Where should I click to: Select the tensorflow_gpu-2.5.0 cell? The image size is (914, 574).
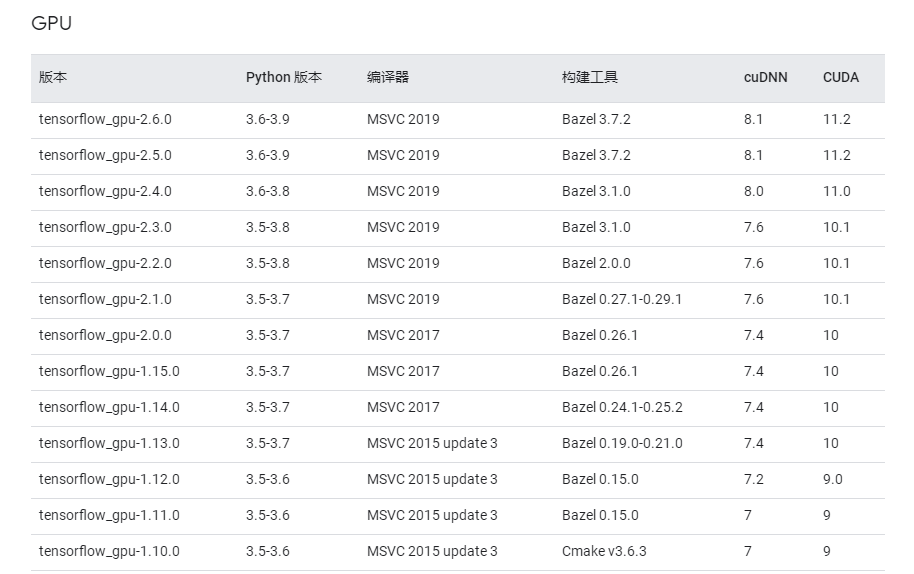pos(105,156)
